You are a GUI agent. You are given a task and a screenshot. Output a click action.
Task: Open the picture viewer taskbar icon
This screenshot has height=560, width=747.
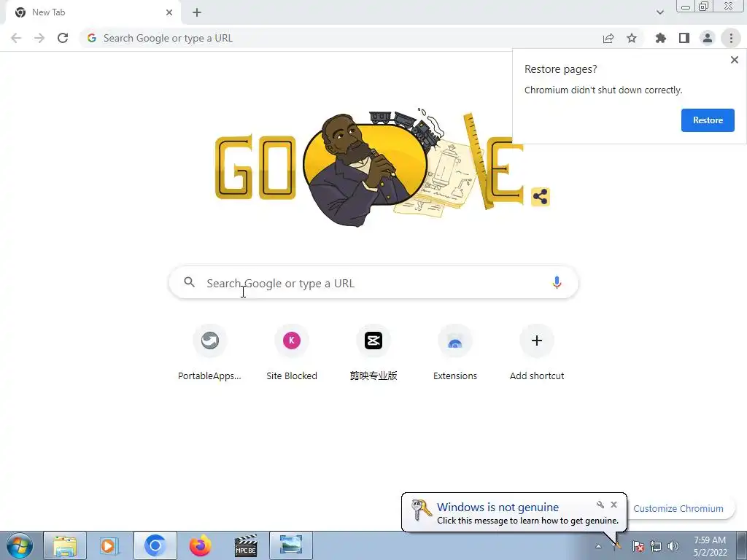pyautogui.click(x=291, y=545)
